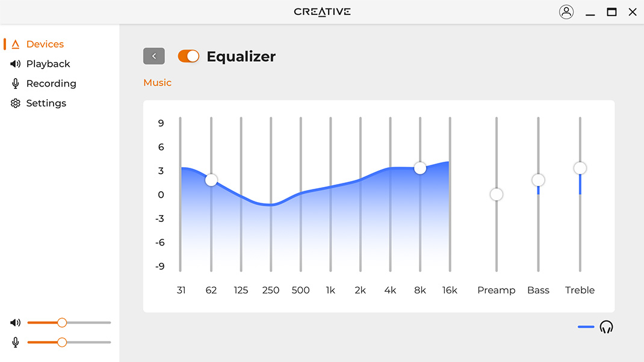
Task: Open the Playback section
Action: [48, 64]
